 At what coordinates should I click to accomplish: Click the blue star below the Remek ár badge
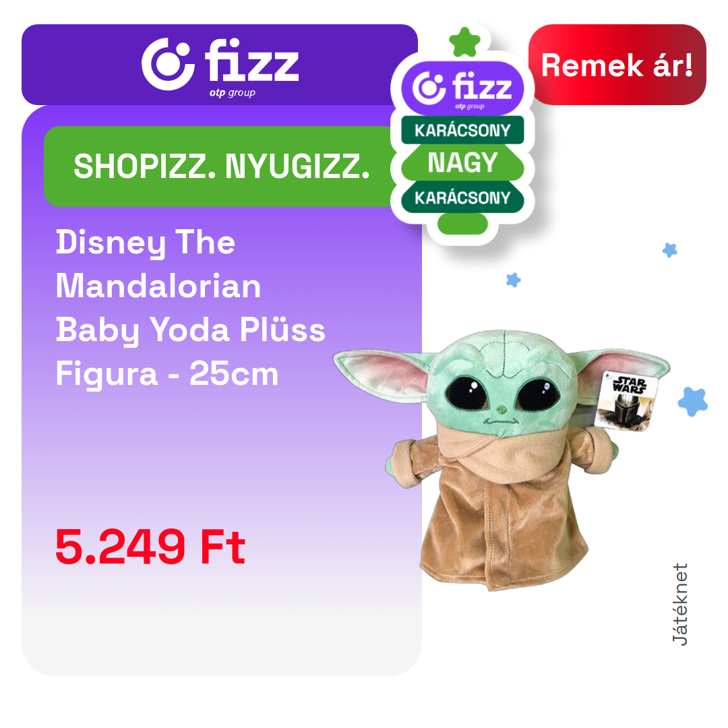pyautogui.click(x=669, y=250)
